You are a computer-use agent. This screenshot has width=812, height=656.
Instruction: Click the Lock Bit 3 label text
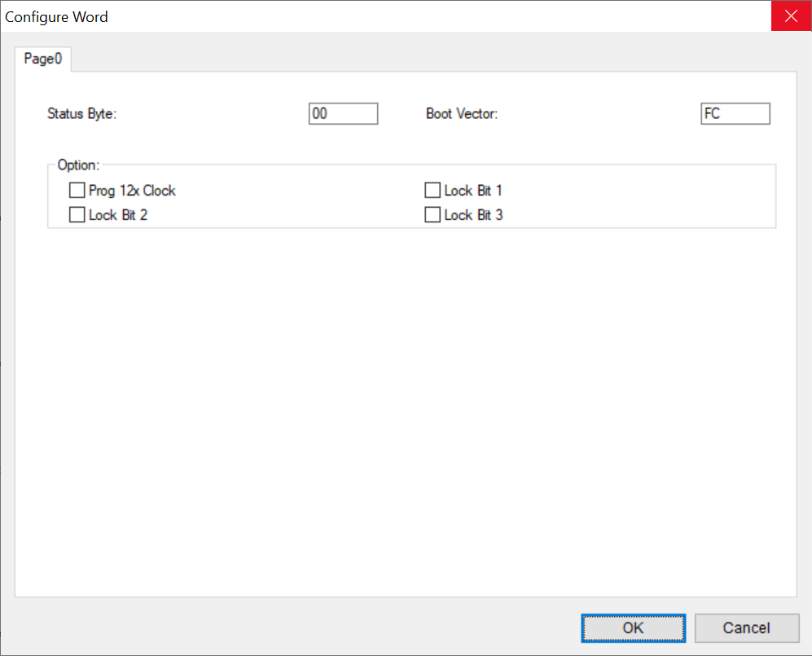(x=473, y=215)
